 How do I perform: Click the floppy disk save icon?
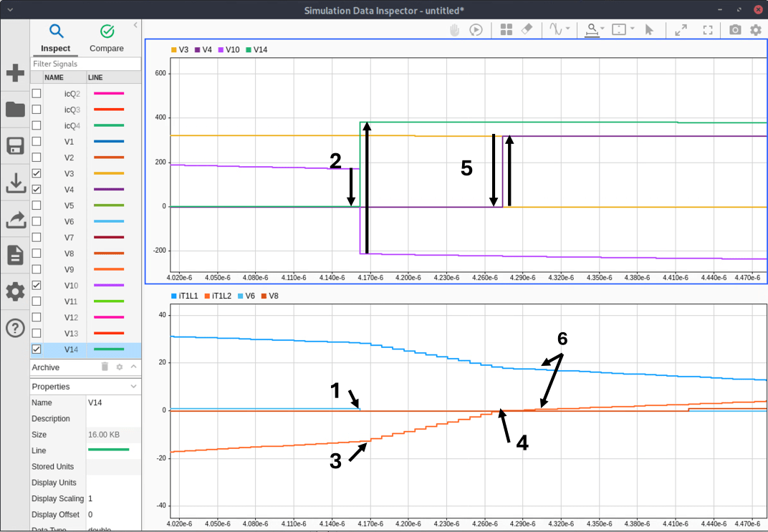click(15, 146)
